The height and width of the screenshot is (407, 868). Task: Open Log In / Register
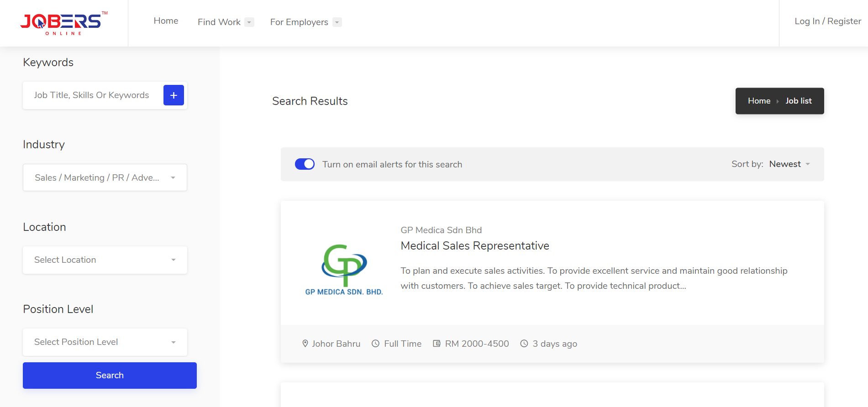tap(827, 21)
